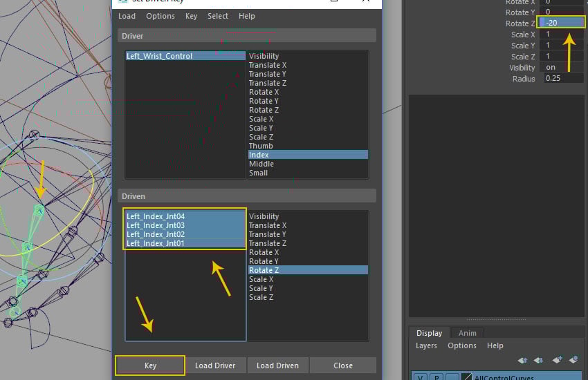Click Visibility value field showing on

(x=562, y=68)
